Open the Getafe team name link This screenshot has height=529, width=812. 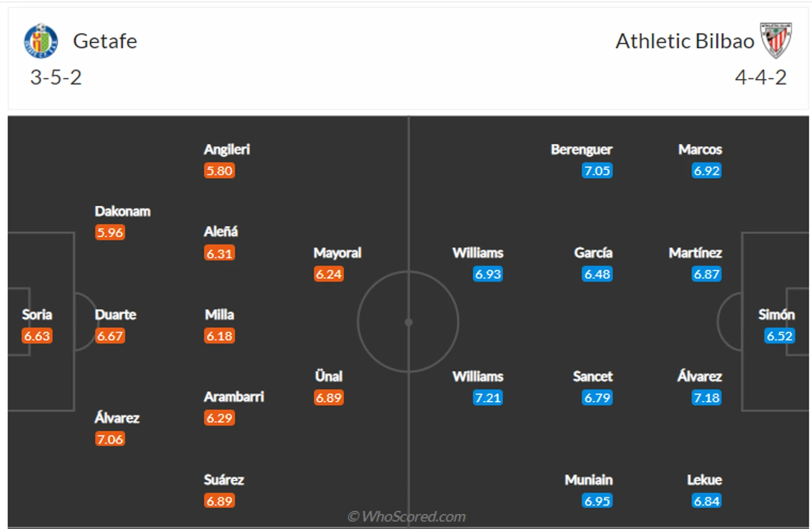click(x=105, y=41)
